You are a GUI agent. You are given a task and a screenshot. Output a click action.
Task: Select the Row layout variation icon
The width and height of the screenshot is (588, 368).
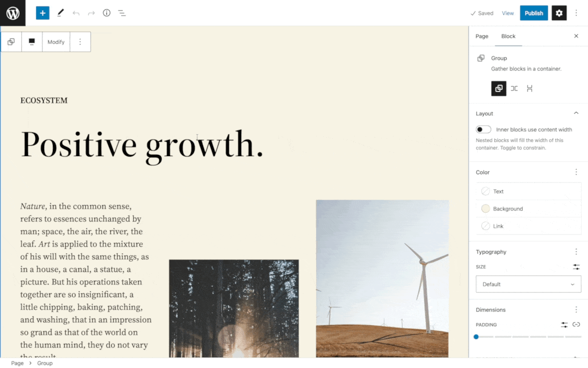(x=514, y=89)
